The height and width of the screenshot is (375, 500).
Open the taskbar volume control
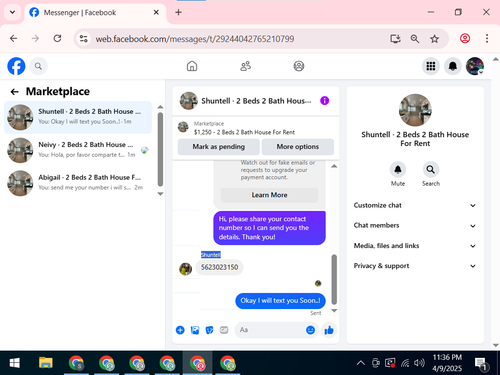point(419,363)
